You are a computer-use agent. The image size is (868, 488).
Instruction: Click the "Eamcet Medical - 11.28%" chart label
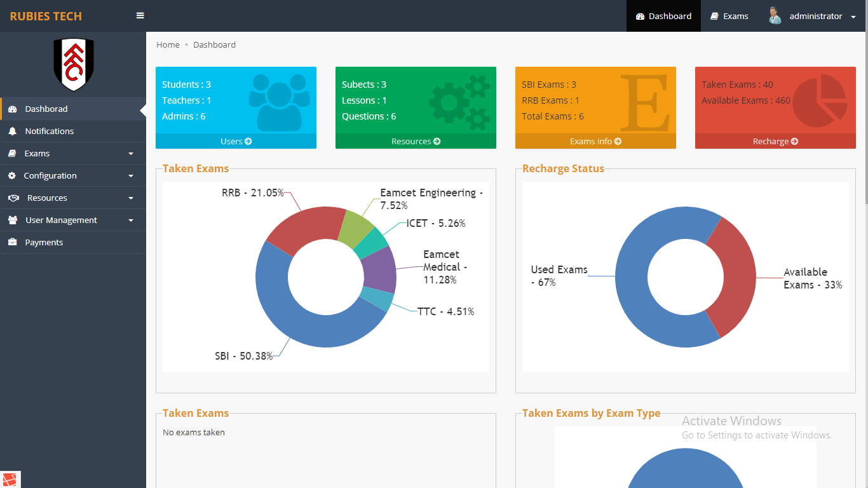click(445, 267)
